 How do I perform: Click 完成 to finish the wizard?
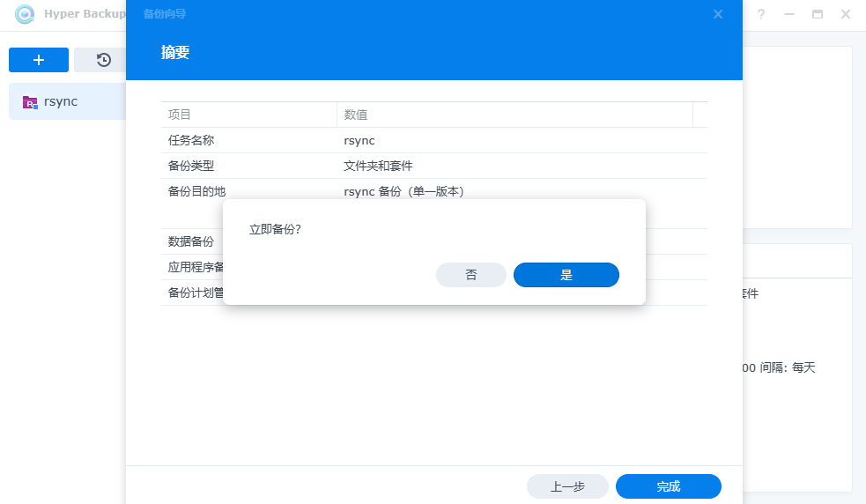(668, 486)
